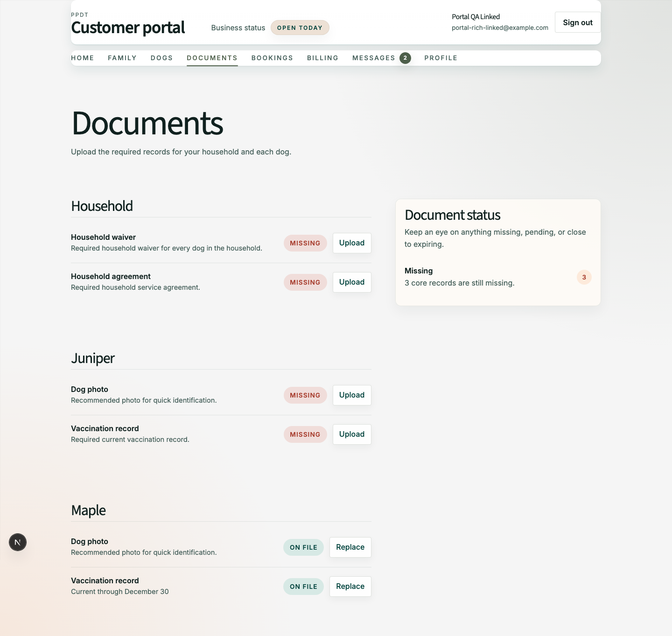Image resolution: width=672 pixels, height=636 pixels.
Task: Click the 'Household waiver' row title
Action: (x=103, y=237)
